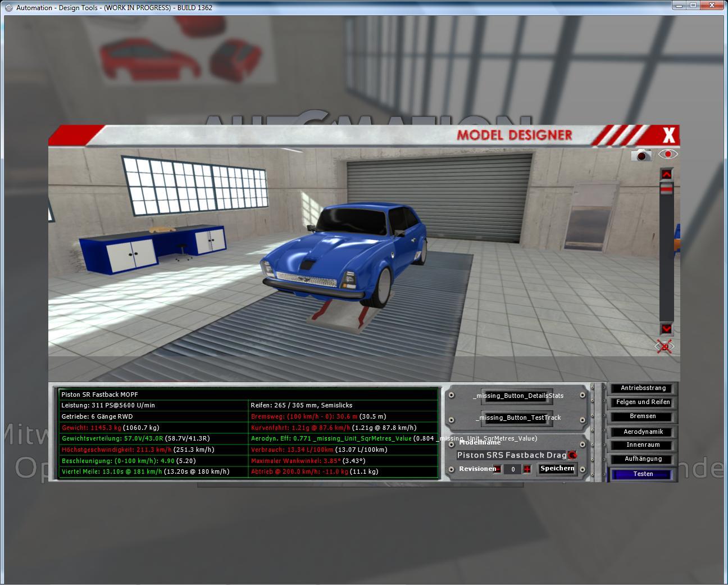Screen dimensions: 728x585
Task: Click the model name text field
Action: (511, 455)
